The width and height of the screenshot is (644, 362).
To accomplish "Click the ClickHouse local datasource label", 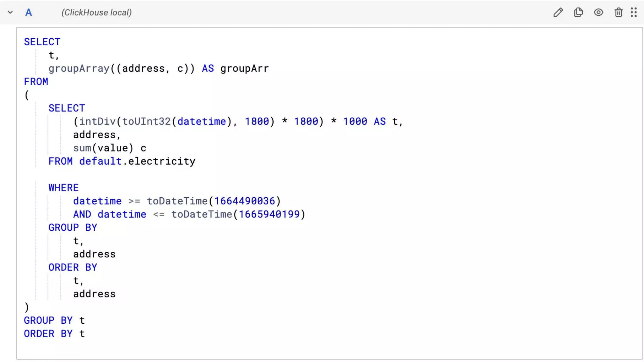I will pos(97,13).
